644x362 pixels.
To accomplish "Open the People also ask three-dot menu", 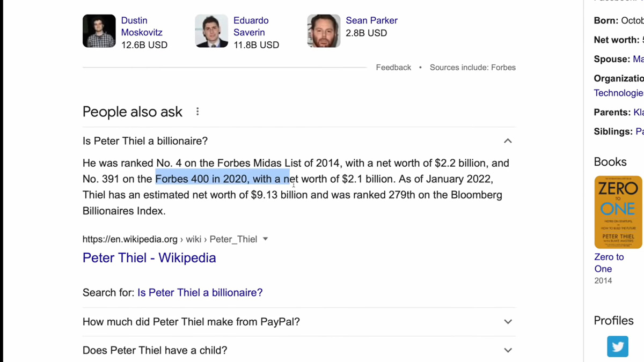I will (197, 112).
